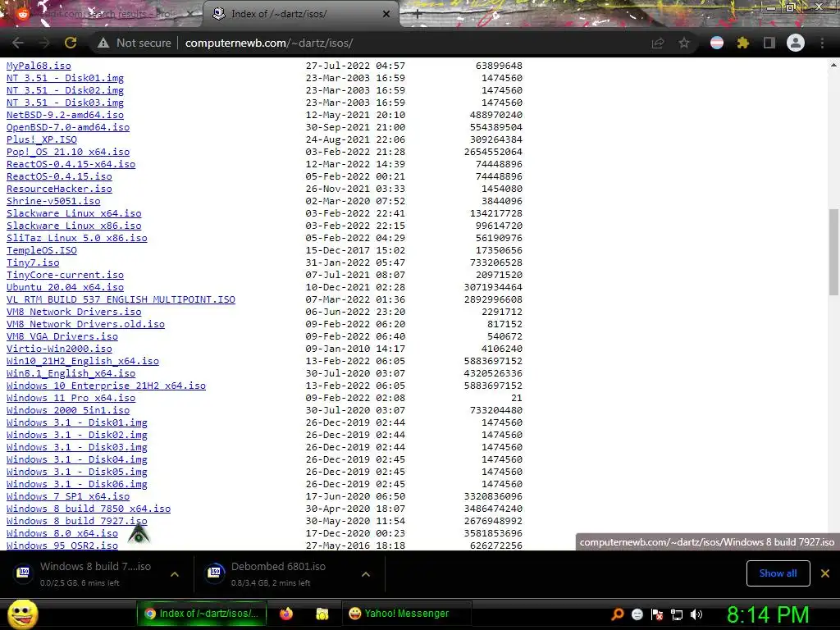Open NT 3.51 - Disk01.img link
This screenshot has height=630, width=840.
pyautogui.click(x=65, y=78)
